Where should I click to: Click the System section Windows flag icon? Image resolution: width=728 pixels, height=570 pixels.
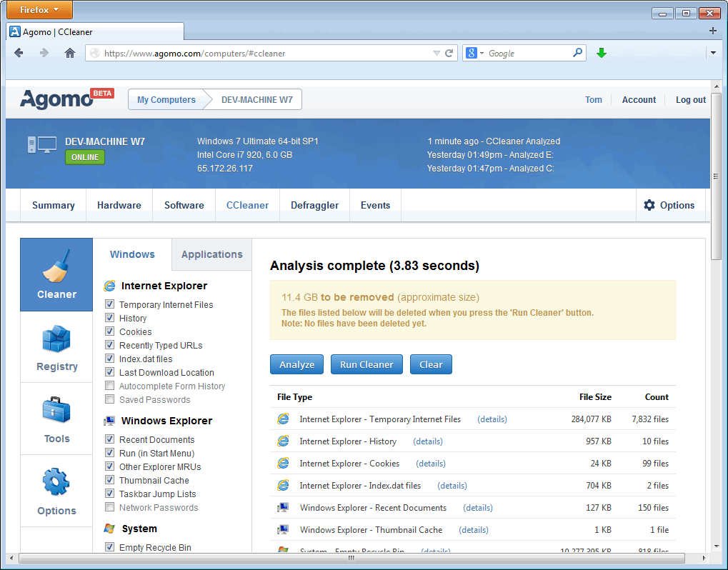(x=109, y=529)
